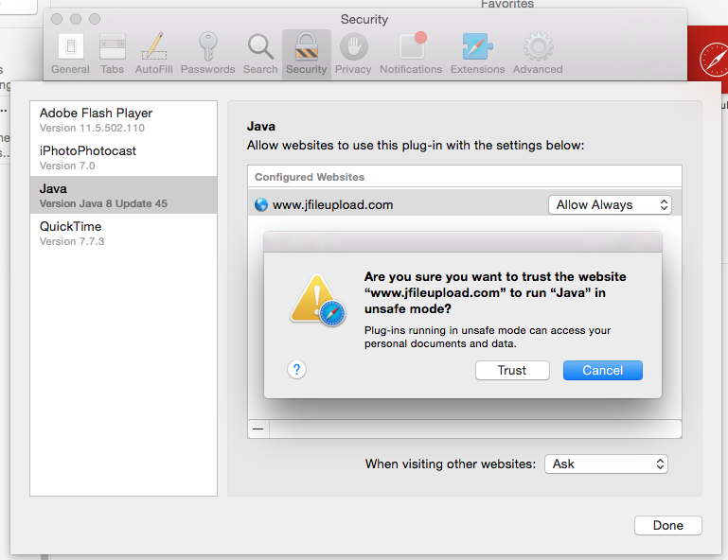Open the Notifications preferences pane
This screenshot has height=560, width=728.
coord(411,53)
